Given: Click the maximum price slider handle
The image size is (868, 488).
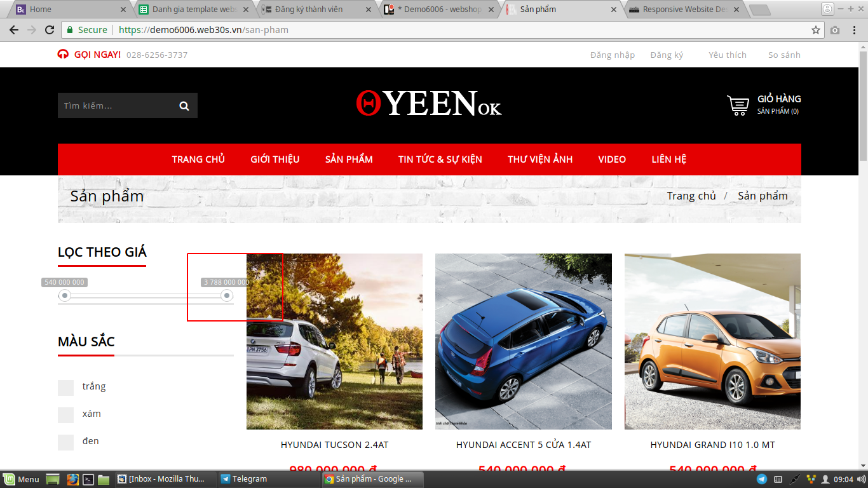Looking at the screenshot, I should coord(227,295).
